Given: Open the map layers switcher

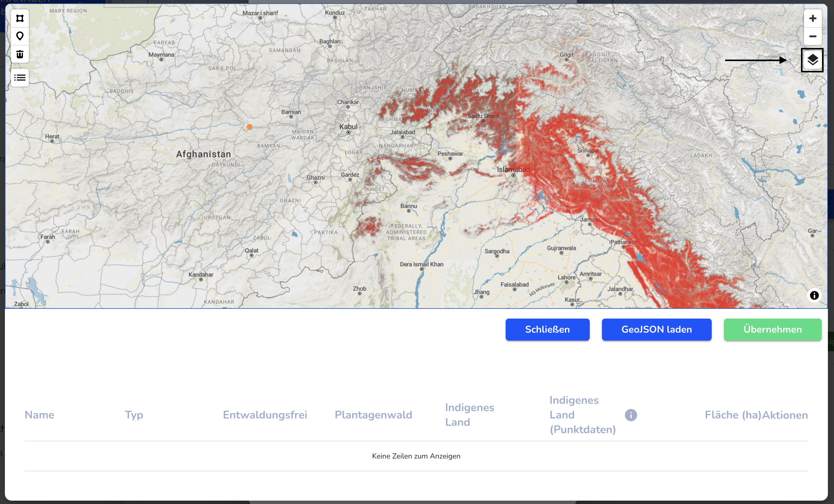Looking at the screenshot, I should coord(812,60).
